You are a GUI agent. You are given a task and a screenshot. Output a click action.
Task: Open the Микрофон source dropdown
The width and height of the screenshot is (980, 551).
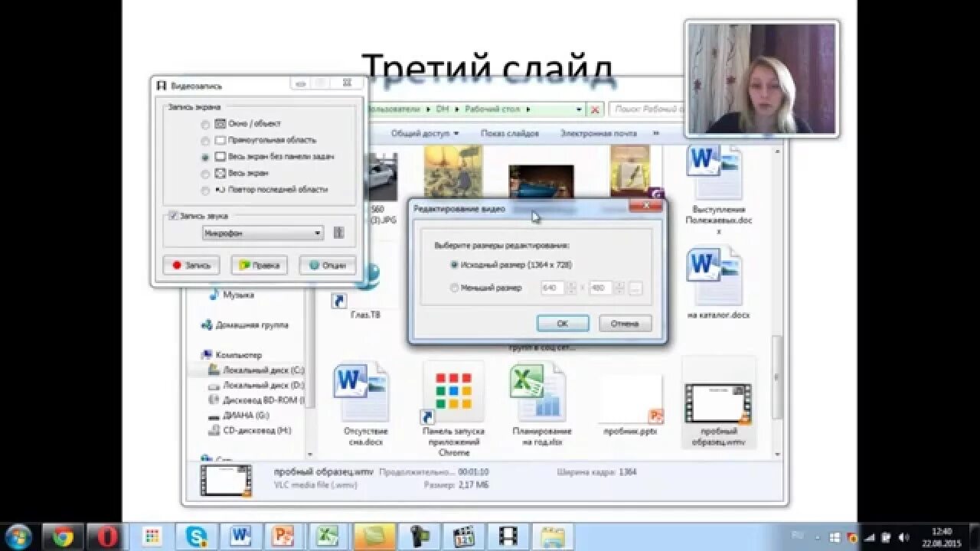[318, 233]
